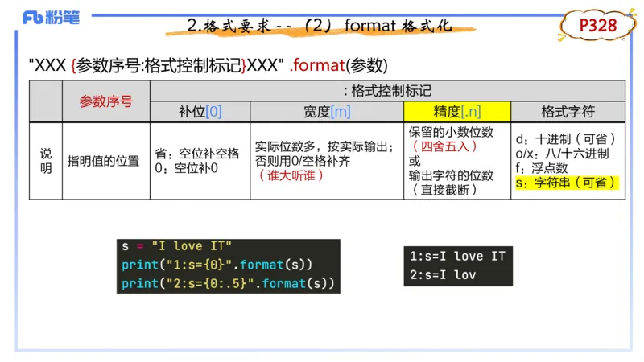Click the ": 格式控制标记" header cell
Screen dimensions: 644x362
pos(387,91)
